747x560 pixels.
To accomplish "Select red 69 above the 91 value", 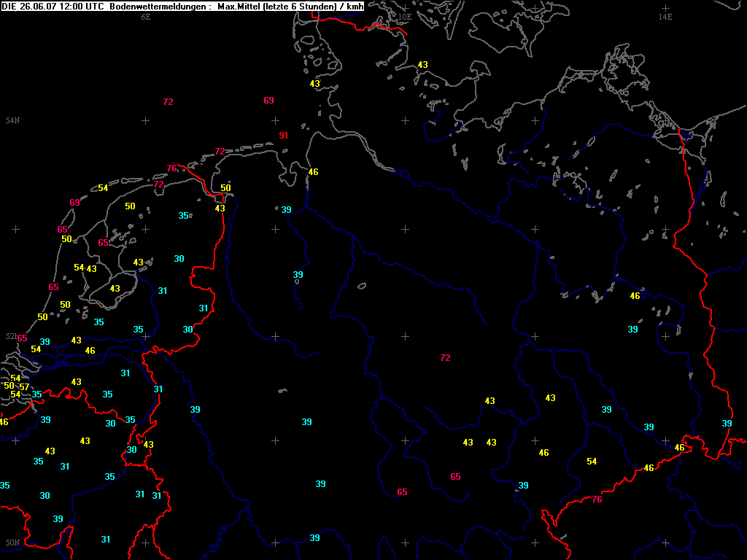I will pos(268,101).
